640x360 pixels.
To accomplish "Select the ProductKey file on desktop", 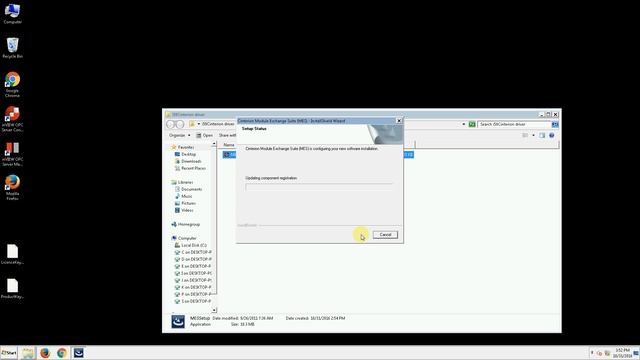I will (12, 289).
